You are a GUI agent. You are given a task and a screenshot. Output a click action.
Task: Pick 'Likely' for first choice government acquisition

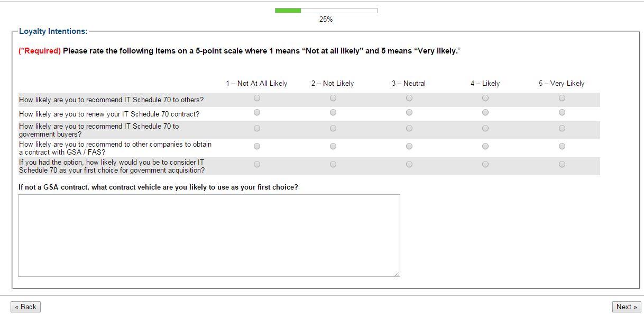(485, 164)
